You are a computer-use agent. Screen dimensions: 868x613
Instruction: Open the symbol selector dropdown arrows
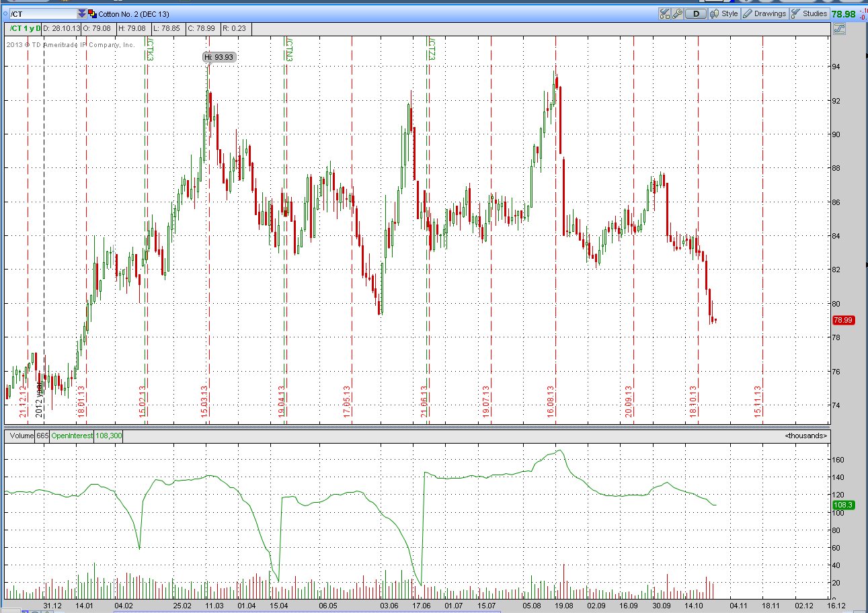pos(82,13)
